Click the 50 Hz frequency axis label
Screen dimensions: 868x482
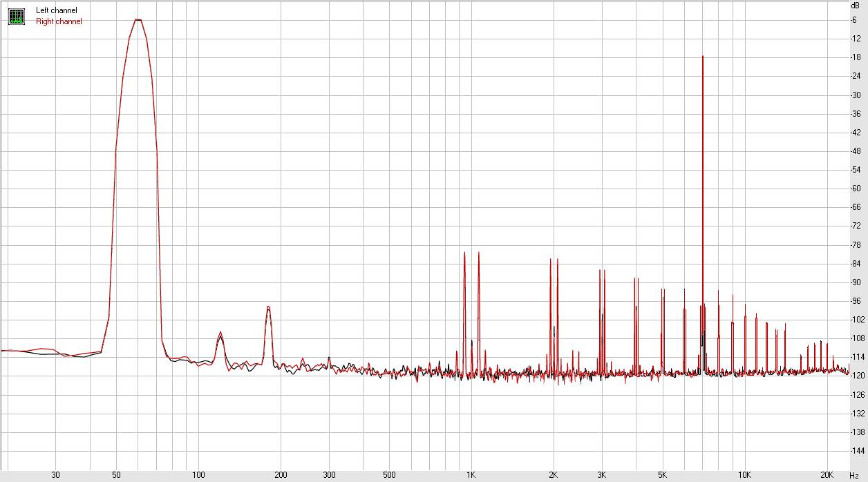pyautogui.click(x=116, y=475)
